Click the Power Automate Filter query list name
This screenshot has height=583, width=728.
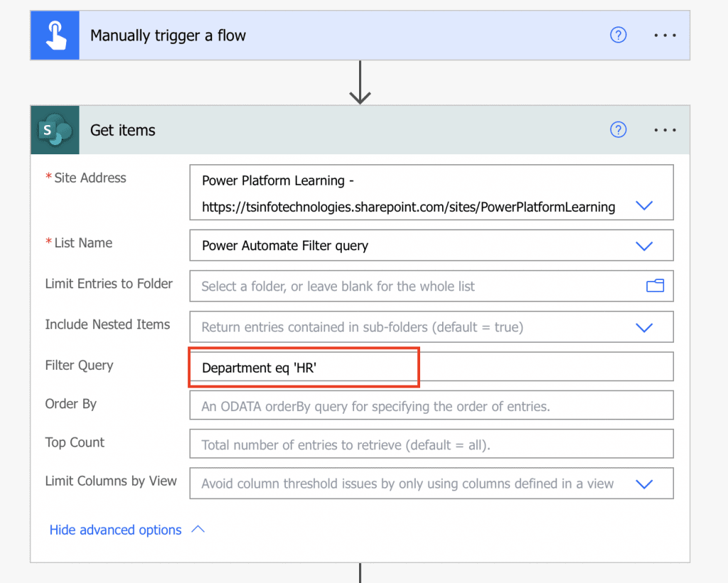click(x=285, y=245)
